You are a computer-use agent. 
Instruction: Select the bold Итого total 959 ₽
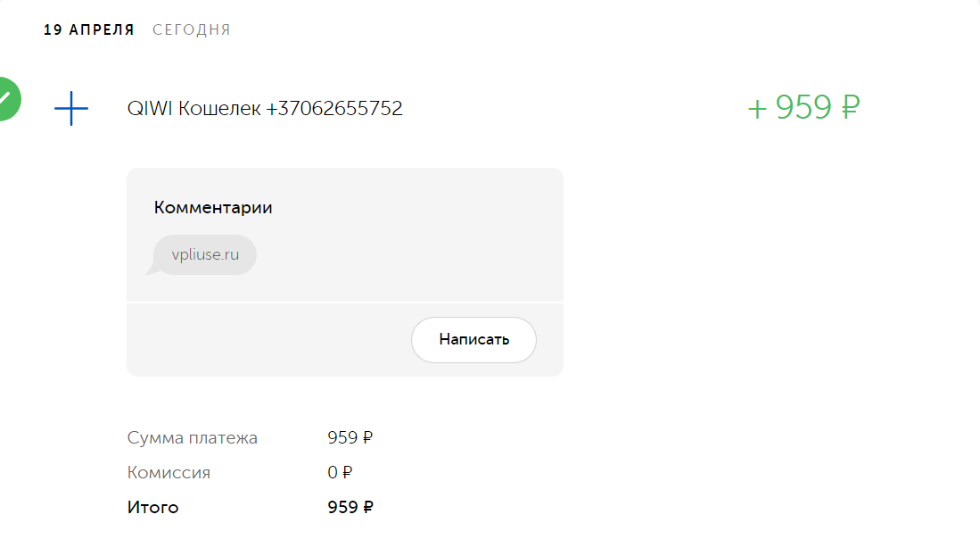pyautogui.click(x=350, y=507)
